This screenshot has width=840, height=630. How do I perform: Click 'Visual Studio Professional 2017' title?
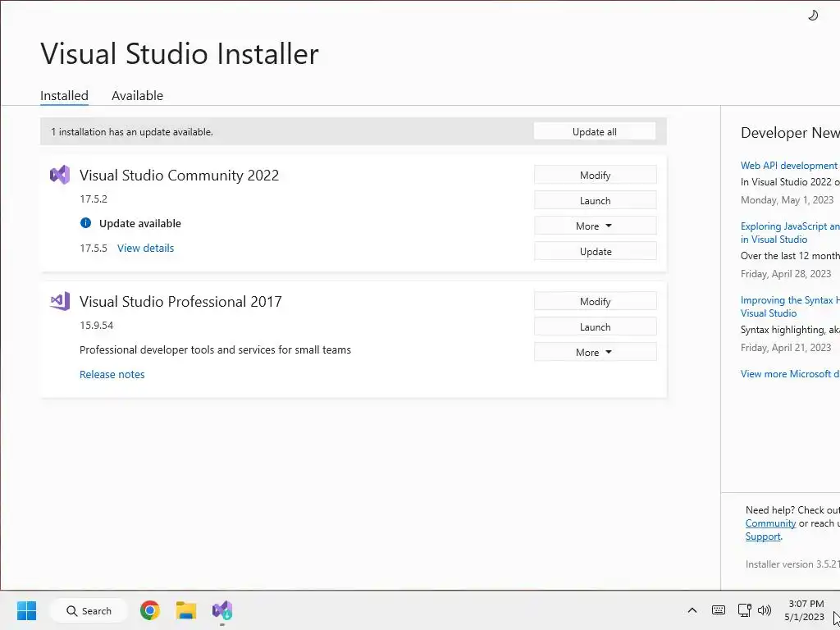[x=180, y=302]
